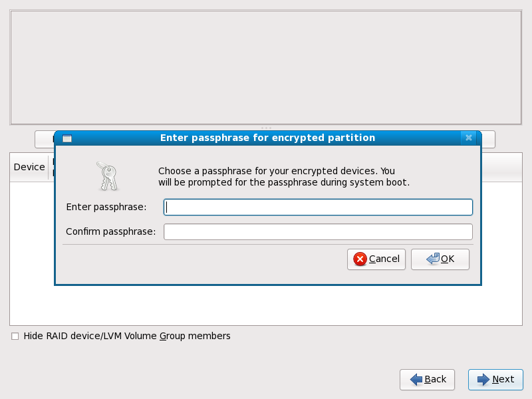Click the right arrow icon on Next
532x399 pixels.
point(484,380)
